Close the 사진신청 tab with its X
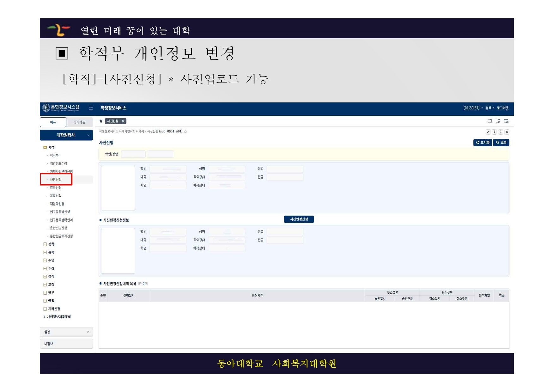 (x=123, y=121)
